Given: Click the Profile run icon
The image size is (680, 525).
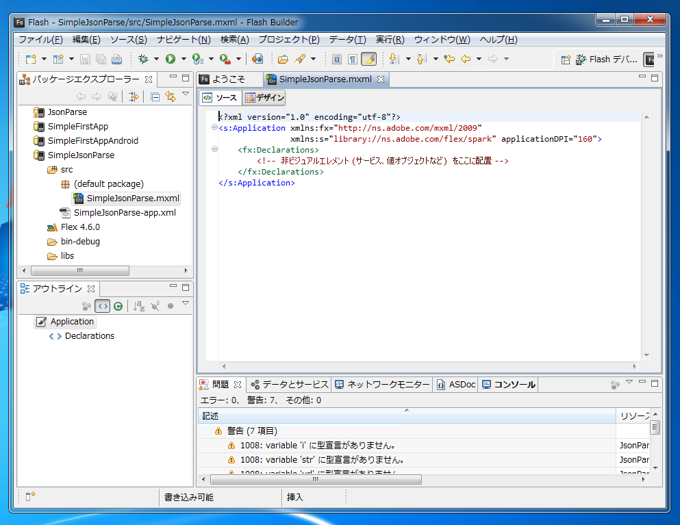Looking at the screenshot, I should (x=197, y=59).
